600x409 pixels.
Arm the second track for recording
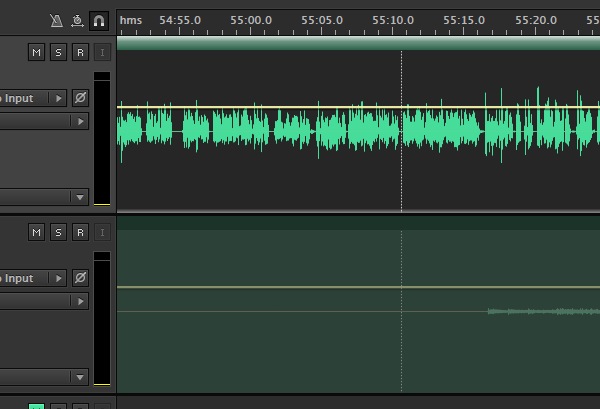(x=80, y=233)
